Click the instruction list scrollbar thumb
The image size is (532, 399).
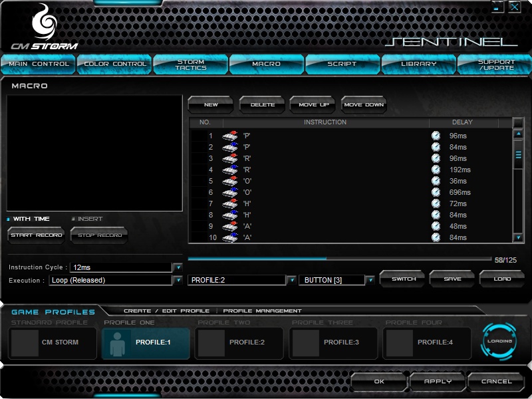(518, 154)
